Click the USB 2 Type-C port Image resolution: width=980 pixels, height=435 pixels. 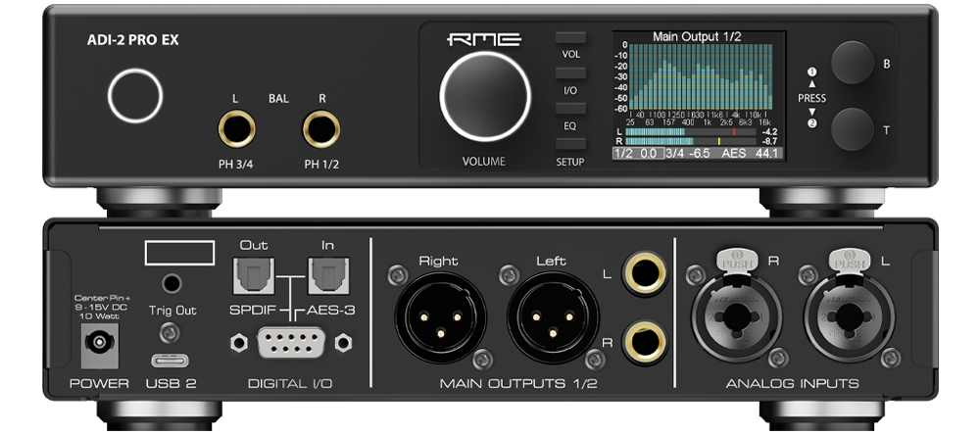click(x=171, y=361)
